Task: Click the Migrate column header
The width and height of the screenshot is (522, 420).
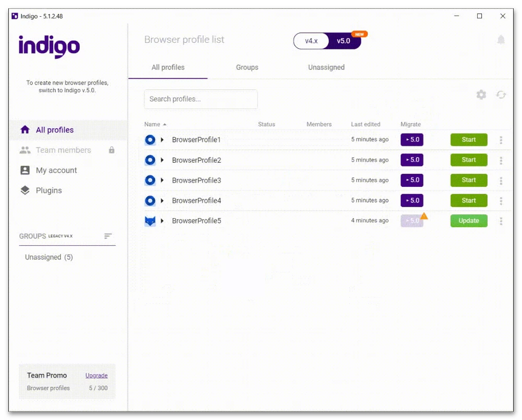Action: coord(410,125)
